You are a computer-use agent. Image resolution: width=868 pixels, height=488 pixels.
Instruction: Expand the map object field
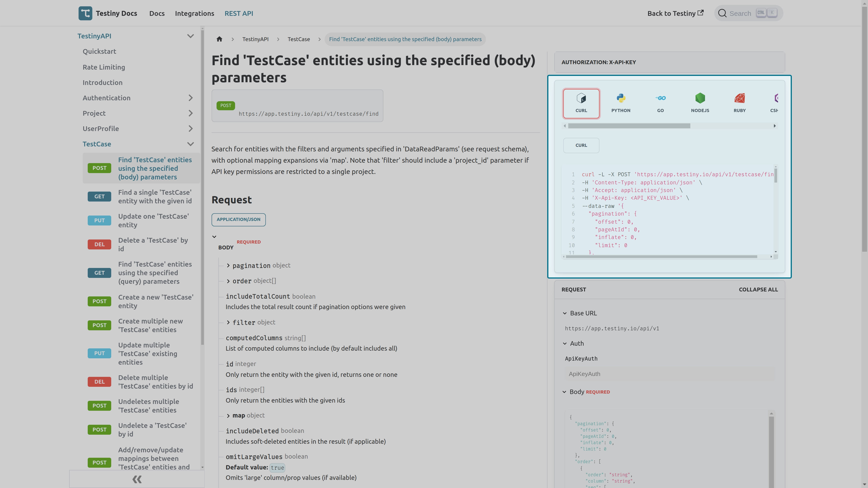pyautogui.click(x=228, y=415)
